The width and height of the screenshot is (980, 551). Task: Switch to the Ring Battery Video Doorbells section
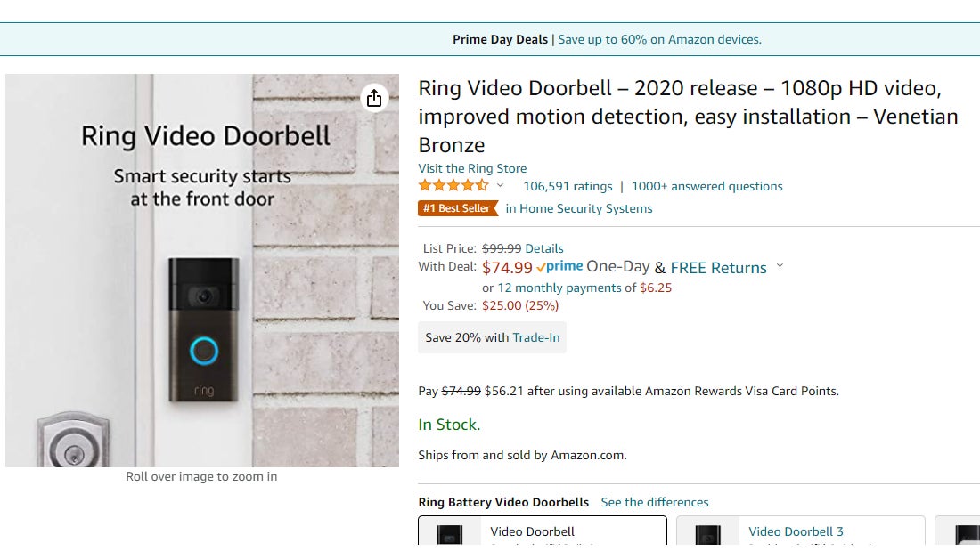click(503, 502)
